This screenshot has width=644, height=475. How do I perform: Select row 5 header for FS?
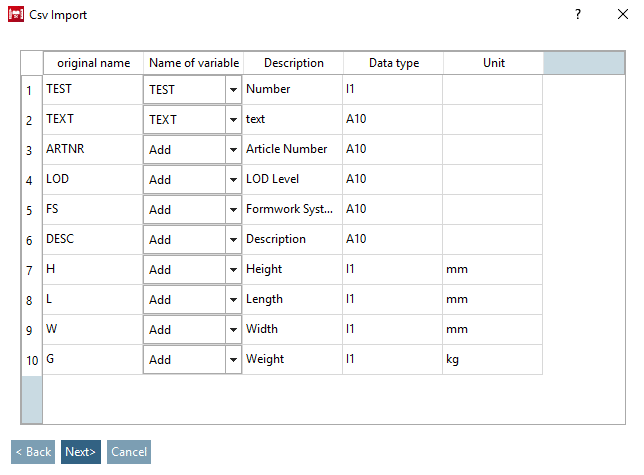pyautogui.click(x=31, y=210)
